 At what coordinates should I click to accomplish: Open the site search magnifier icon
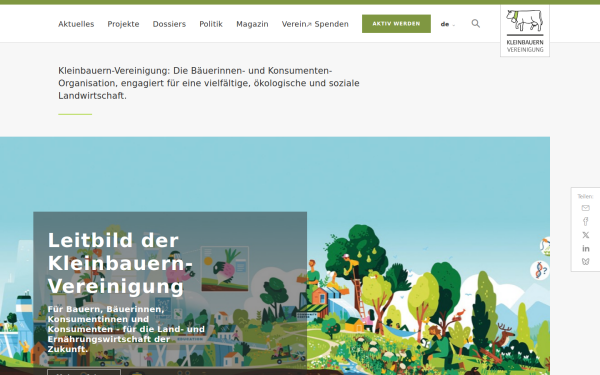tap(476, 24)
